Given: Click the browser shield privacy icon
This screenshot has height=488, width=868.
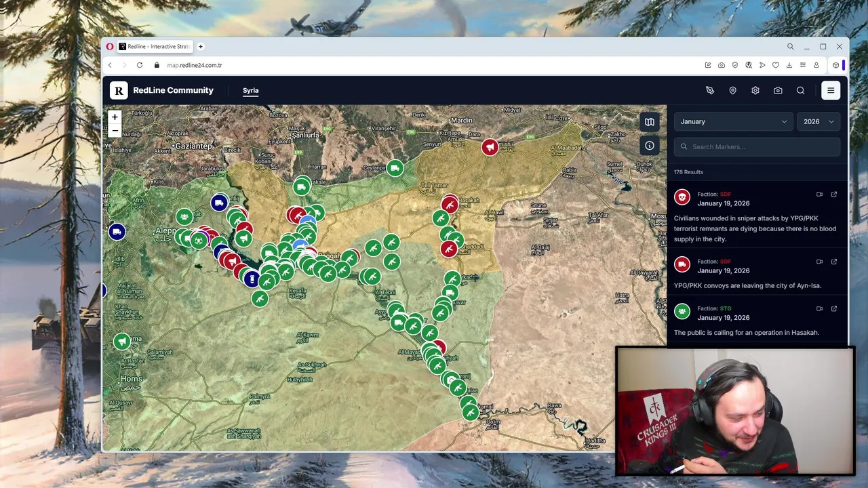Looking at the screenshot, I should (x=735, y=65).
